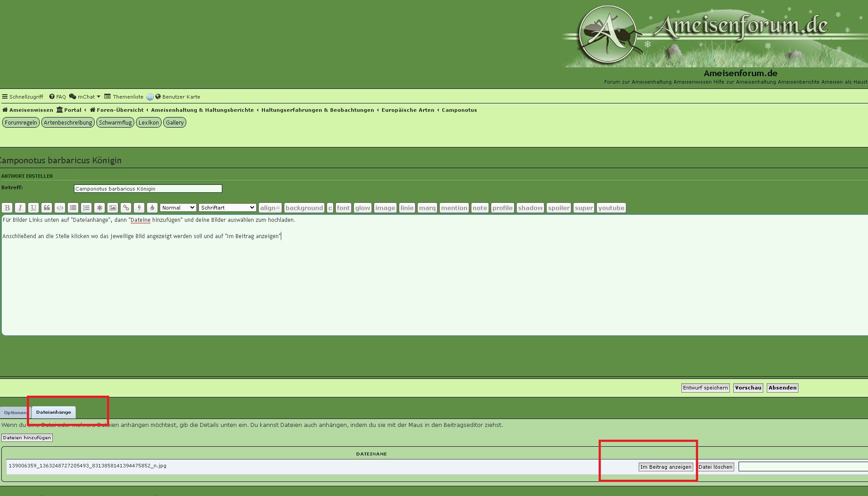868x496 pixels.
Task: Click the font color drop icon
Action: pyautogui.click(x=152, y=208)
